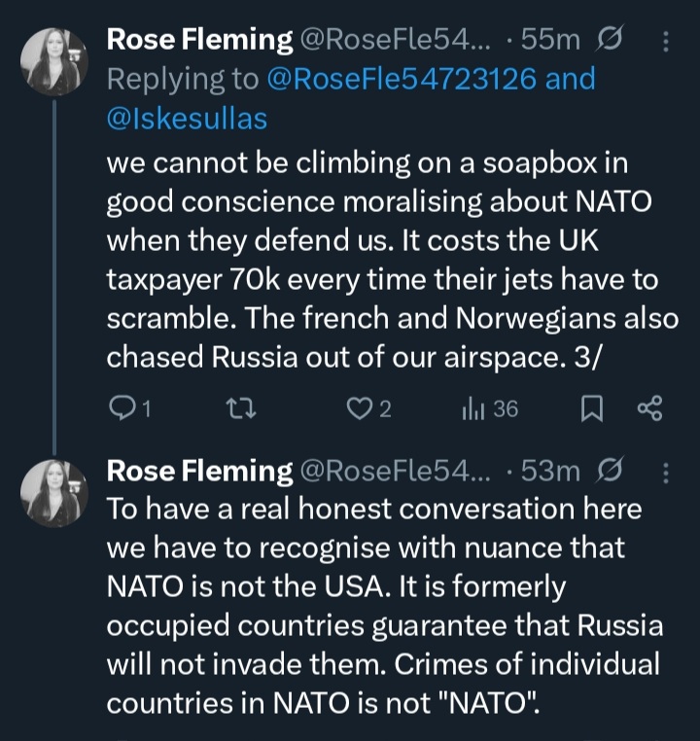This screenshot has width=700, height=741.
Task: Click the 53m timestamp
Action: point(551,472)
